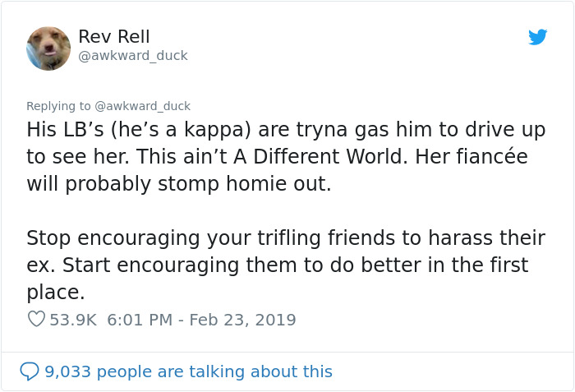Click the 53.9K likes count
This screenshot has width=575, height=392.
click(x=73, y=320)
